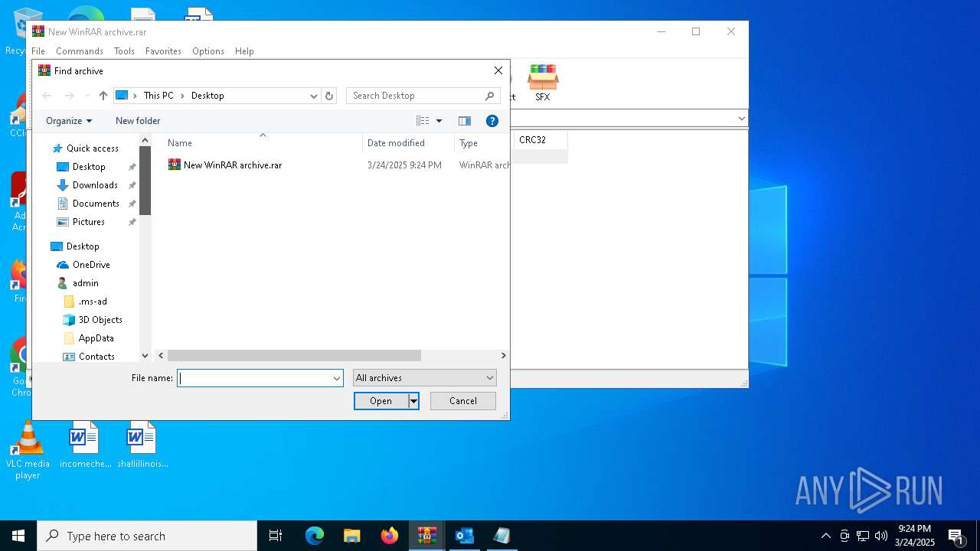
Task: Click This PC in the address breadcrumb
Action: (158, 96)
